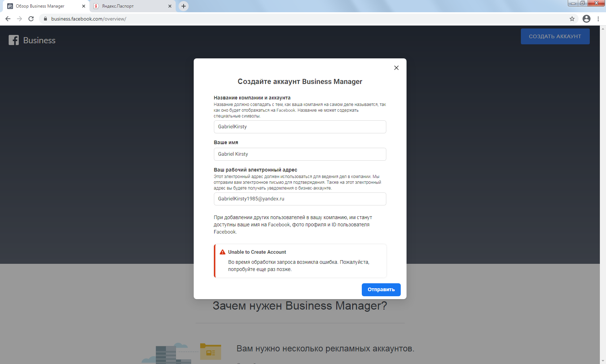Click the Название компании и аккаунта label
Screen dimensions: 606x364
coord(252,98)
